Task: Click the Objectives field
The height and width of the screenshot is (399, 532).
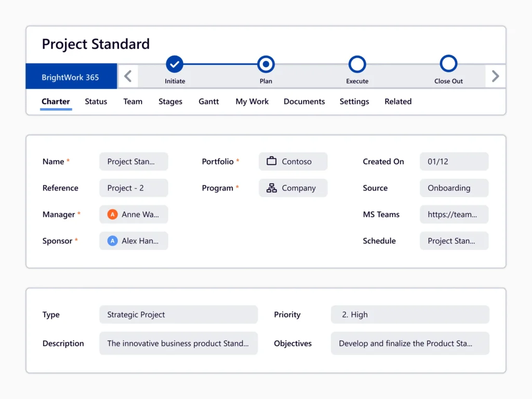Action: [x=410, y=343]
